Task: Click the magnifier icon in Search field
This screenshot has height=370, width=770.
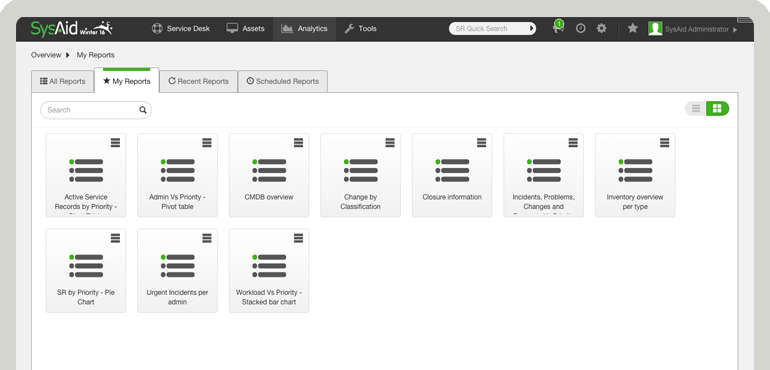Action: 143,110
